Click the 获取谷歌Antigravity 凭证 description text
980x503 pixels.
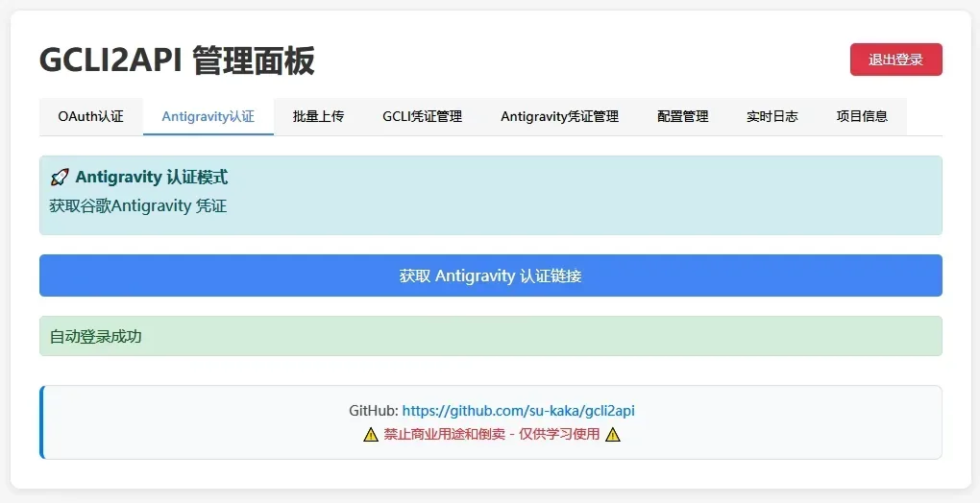click(x=137, y=205)
